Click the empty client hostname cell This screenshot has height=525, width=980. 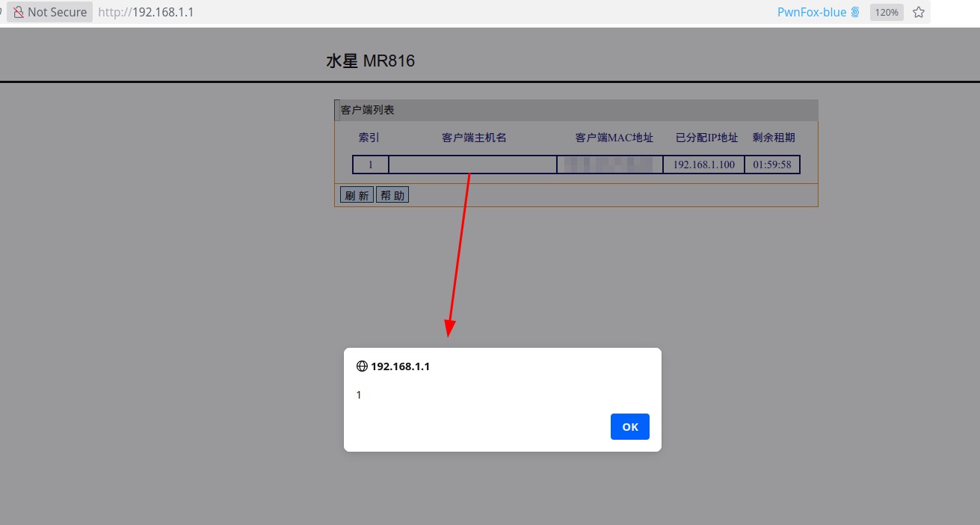[472, 165]
